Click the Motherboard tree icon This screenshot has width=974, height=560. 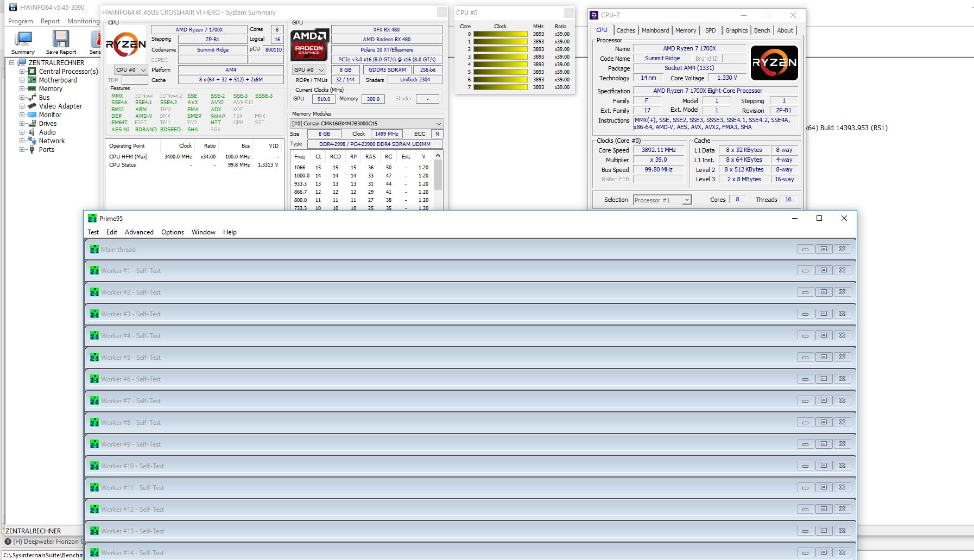pos(32,80)
